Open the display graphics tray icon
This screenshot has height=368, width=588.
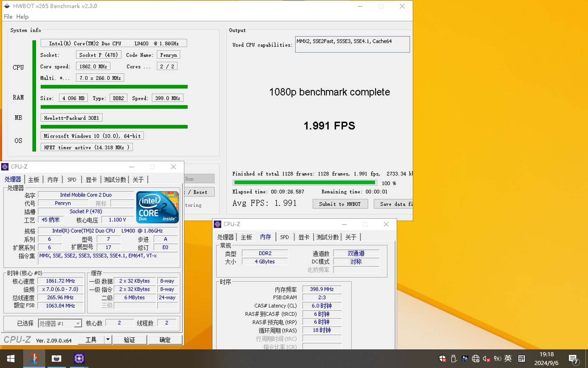tap(464, 358)
